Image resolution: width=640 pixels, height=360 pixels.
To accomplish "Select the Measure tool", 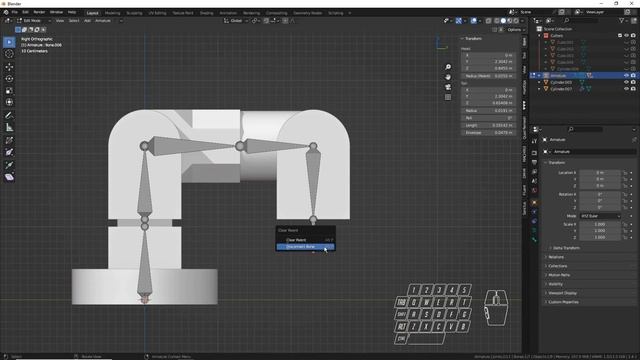I will [9, 127].
